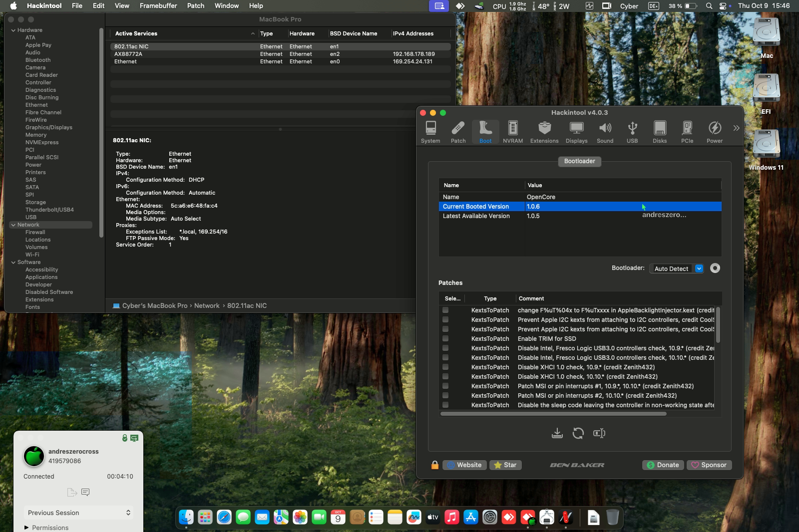Select the Bootloader tab label
This screenshot has width=799, height=532.
coord(580,161)
